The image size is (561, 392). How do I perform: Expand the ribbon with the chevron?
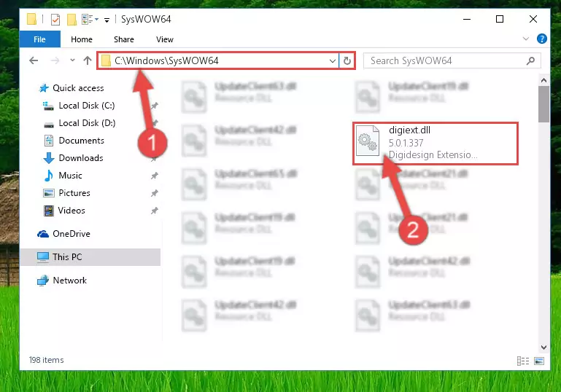(x=525, y=39)
